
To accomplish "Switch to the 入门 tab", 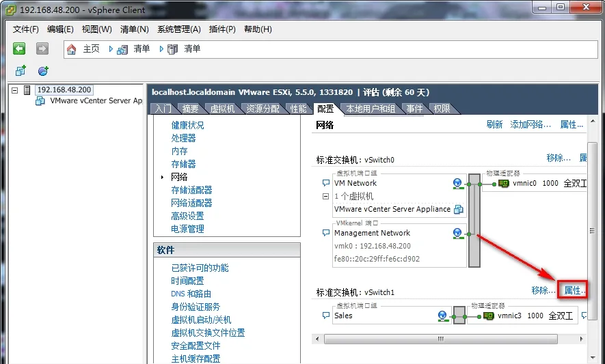I will 163,109.
